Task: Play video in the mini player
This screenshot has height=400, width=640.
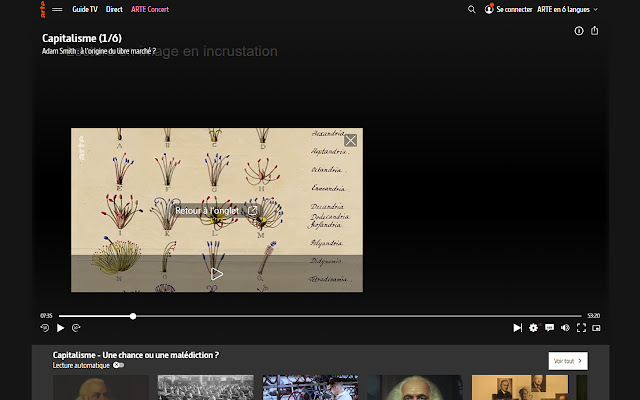Action: [217, 274]
